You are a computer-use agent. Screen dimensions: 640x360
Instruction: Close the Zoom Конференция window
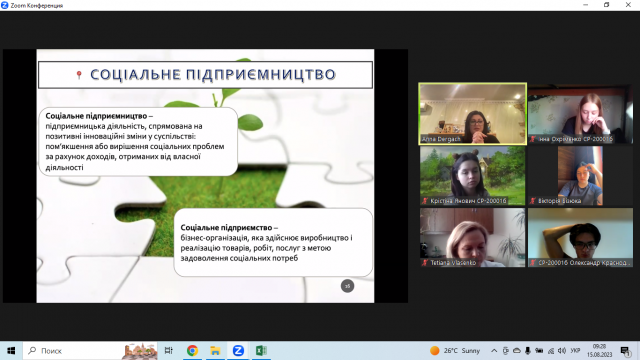pyautogui.click(x=628, y=5)
